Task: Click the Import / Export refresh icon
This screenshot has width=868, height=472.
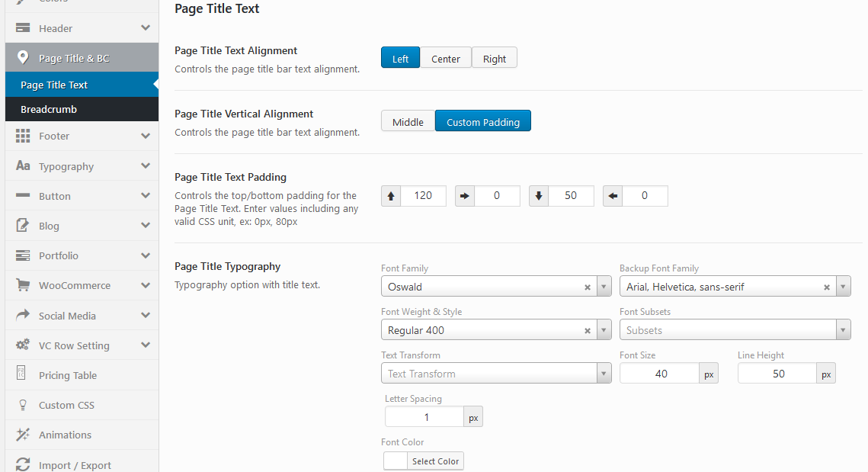Action: [23, 464]
